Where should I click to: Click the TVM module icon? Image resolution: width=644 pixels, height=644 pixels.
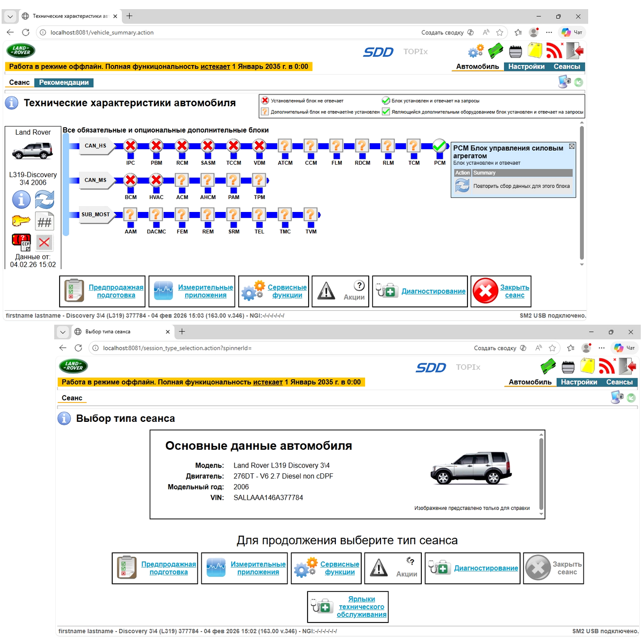click(311, 215)
